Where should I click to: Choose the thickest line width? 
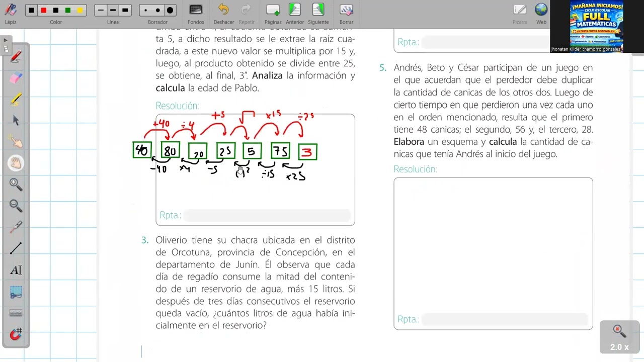coord(125,10)
